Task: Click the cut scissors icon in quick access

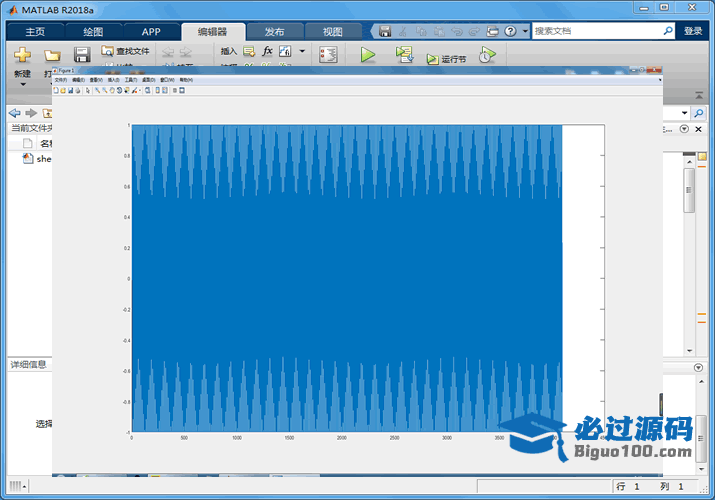Action: pyautogui.click(x=403, y=31)
